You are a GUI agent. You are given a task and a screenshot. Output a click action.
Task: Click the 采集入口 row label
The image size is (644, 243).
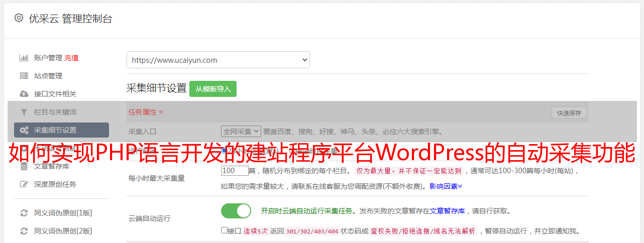point(143,132)
